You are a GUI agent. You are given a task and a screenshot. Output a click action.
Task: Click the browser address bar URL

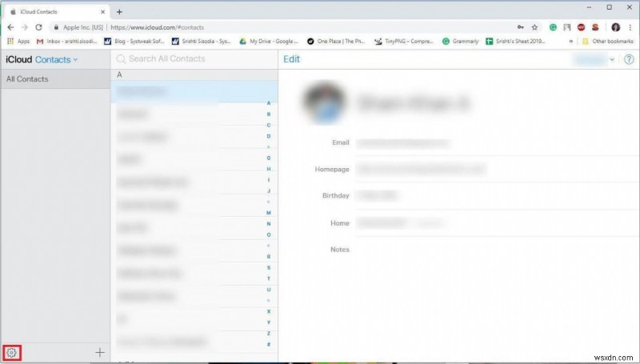157,27
